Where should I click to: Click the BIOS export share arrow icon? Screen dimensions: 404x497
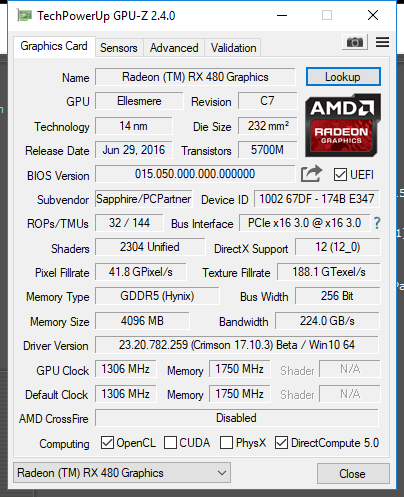pyautogui.click(x=311, y=174)
